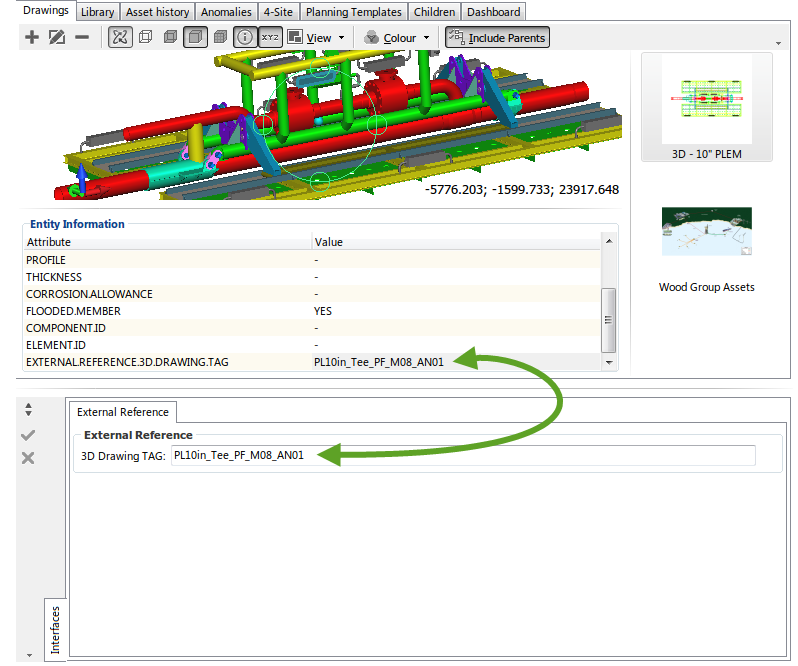The height and width of the screenshot is (666, 798).
Task: Toggle the XYZ coordinates display
Action: (270, 37)
